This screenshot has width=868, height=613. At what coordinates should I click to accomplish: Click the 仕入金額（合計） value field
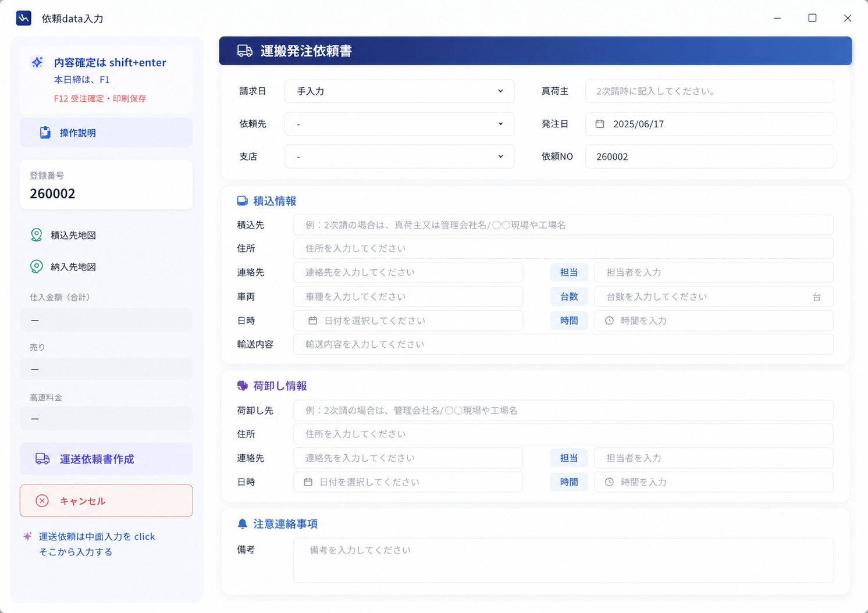(x=106, y=320)
